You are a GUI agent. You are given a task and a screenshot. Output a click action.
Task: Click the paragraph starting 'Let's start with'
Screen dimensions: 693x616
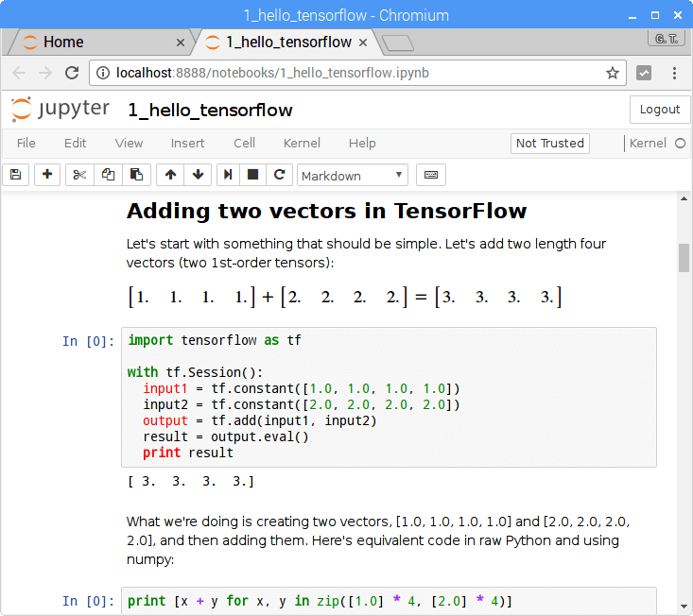366,253
